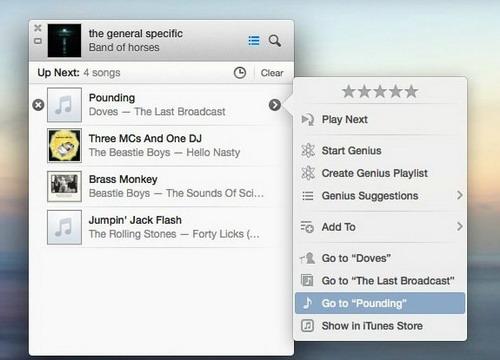500x360 pixels.
Task: Open the Genius Suggestions submenu
Action: [x=380, y=196]
